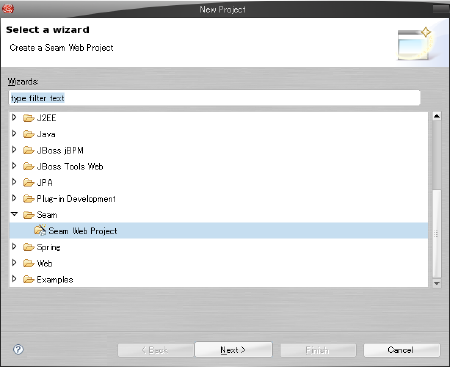Click the disabled Finish button
Viewport: 450px width, 367px height.
tap(318, 350)
